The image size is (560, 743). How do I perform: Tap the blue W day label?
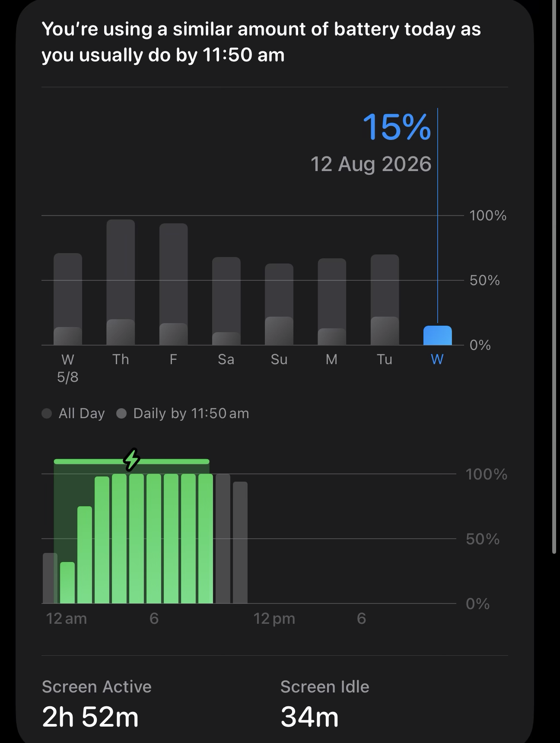tap(437, 359)
